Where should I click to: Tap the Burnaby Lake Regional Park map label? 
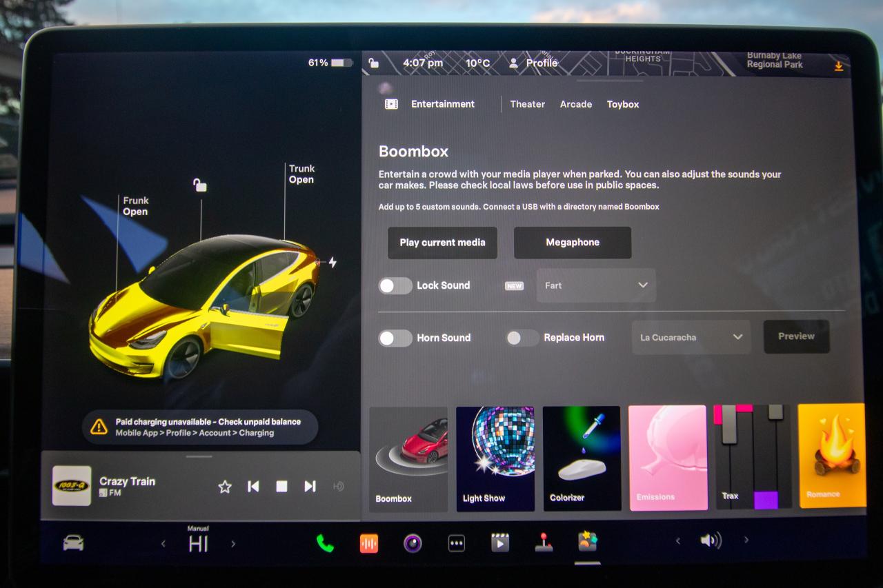coord(775,60)
